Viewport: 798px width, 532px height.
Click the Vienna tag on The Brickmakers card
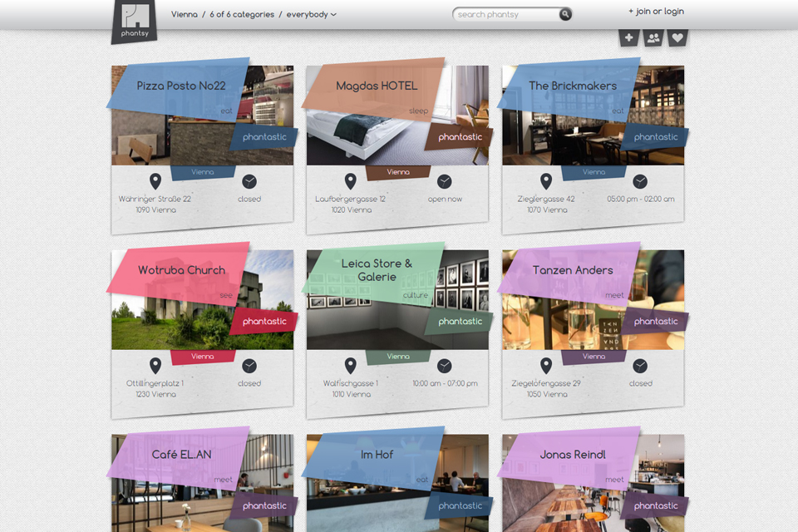coord(594,172)
